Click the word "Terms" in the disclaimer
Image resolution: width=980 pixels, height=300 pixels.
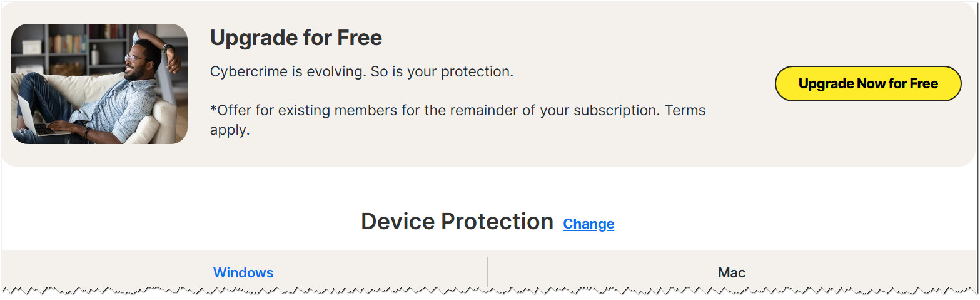pos(685,111)
